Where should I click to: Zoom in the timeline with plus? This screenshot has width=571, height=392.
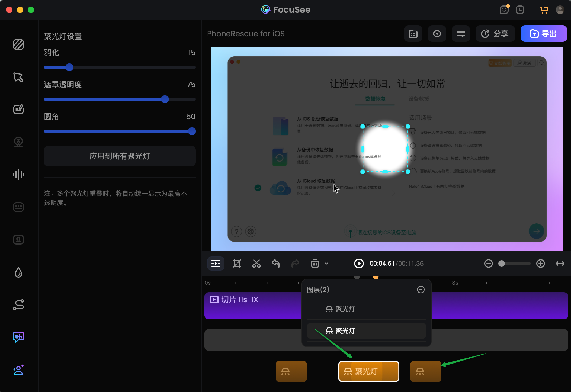click(540, 264)
